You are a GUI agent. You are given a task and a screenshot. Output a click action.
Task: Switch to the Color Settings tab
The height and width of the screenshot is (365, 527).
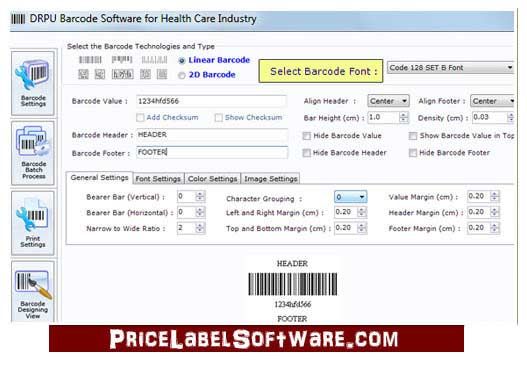pyautogui.click(x=212, y=179)
